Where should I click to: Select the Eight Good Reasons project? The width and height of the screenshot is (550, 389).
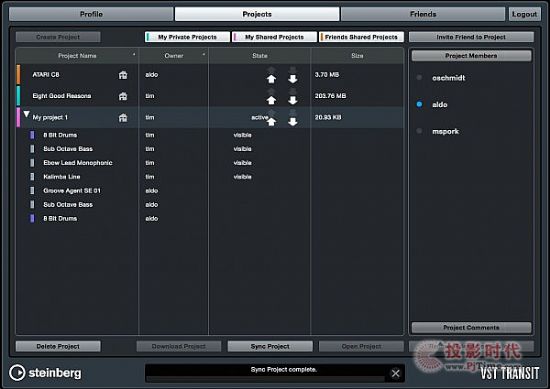[210, 96]
